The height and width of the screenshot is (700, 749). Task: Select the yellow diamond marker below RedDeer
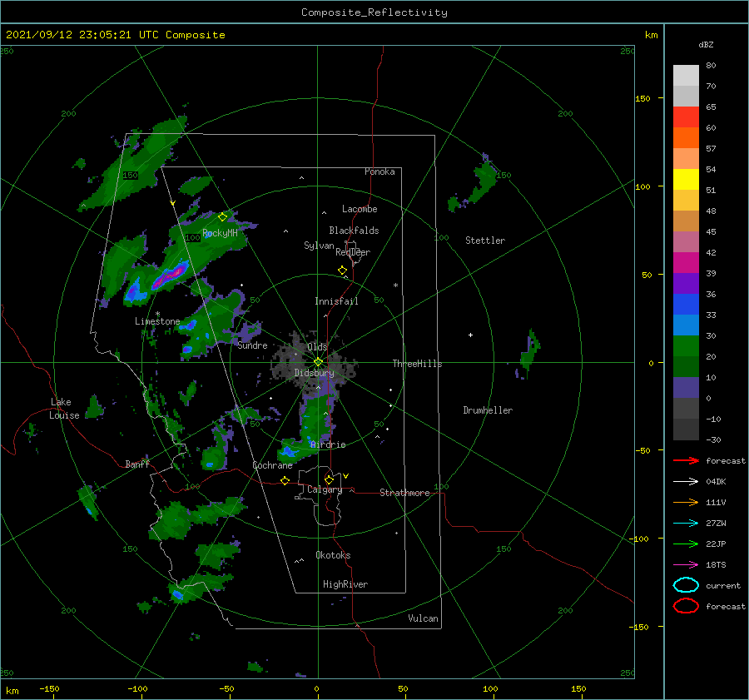pyautogui.click(x=343, y=271)
